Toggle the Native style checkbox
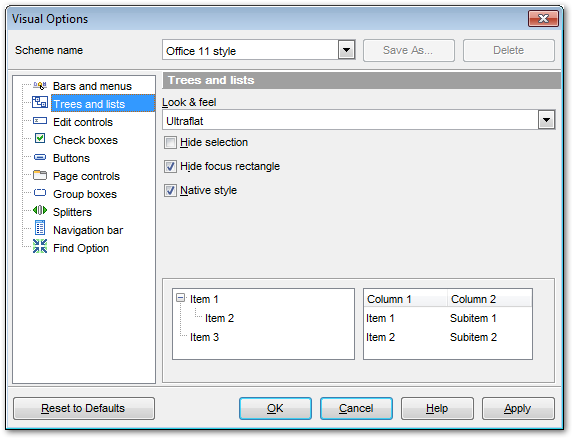Image resolution: width=573 pixels, height=439 pixels. coord(170,191)
